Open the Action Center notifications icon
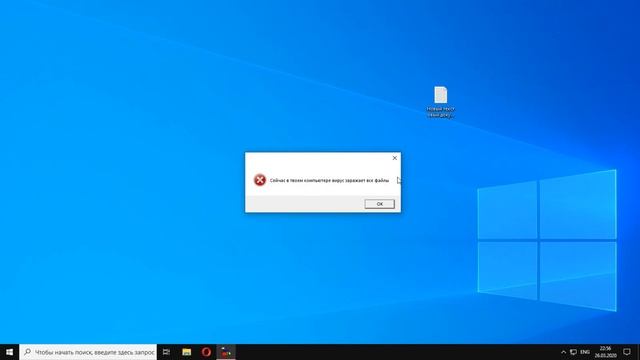 [x=627, y=352]
